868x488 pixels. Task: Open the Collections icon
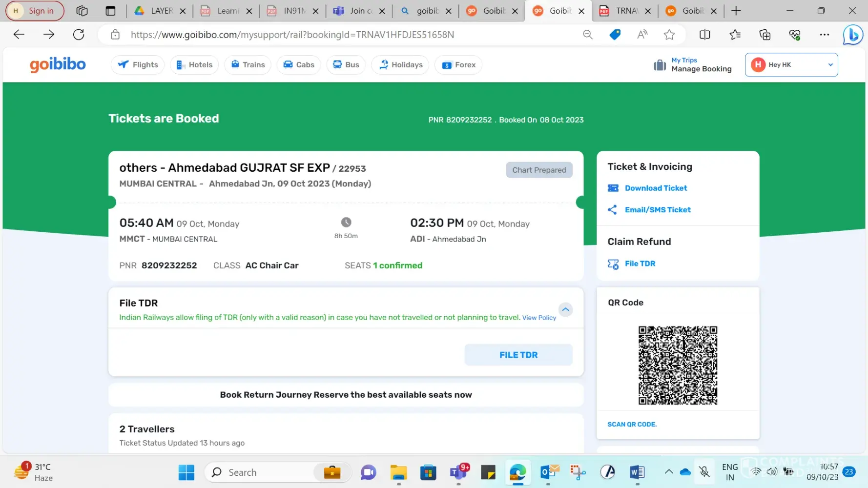click(765, 35)
